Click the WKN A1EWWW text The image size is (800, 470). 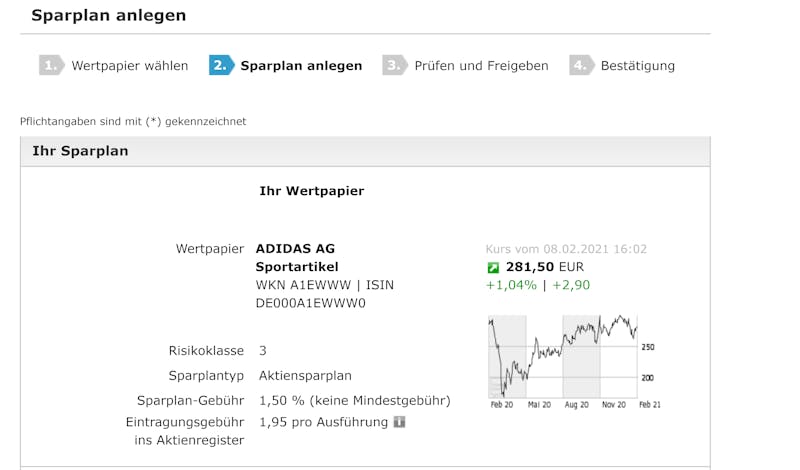tap(304, 285)
